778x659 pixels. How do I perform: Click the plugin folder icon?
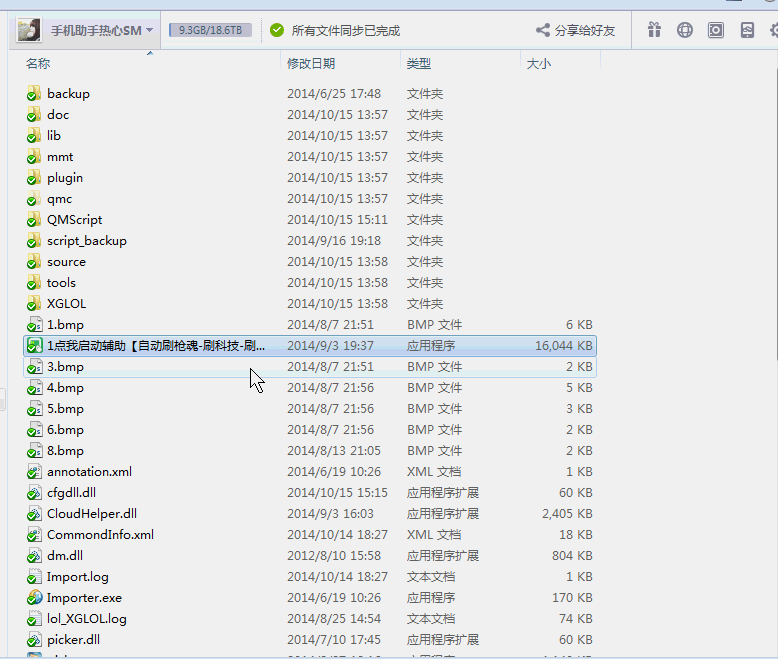click(x=34, y=178)
